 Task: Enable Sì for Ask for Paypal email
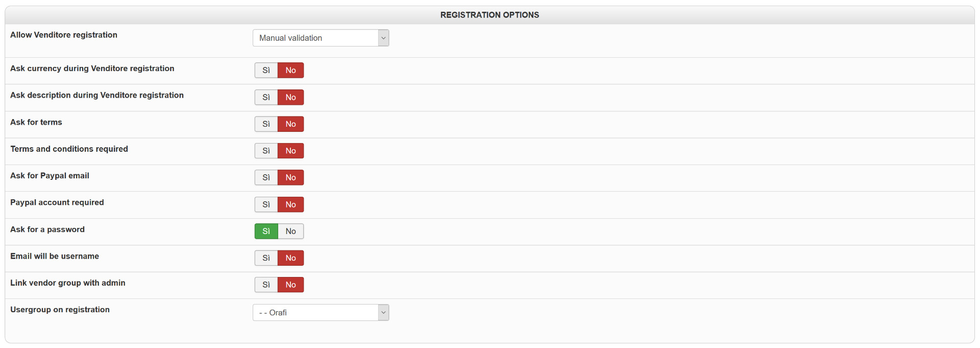point(266,177)
